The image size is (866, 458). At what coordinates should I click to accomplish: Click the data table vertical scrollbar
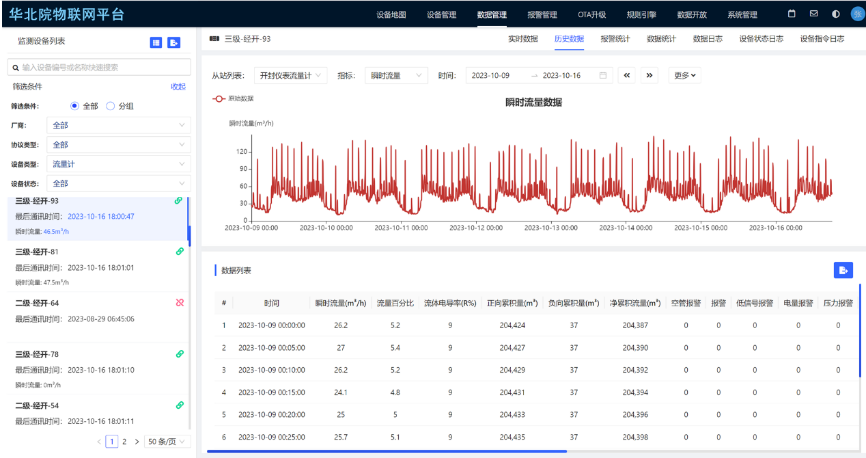860,330
